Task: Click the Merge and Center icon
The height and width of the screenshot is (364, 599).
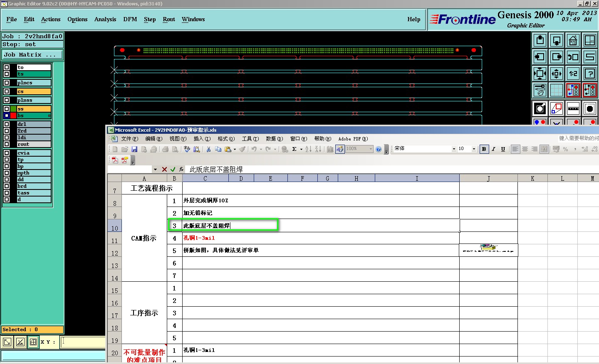Action: 544,149
